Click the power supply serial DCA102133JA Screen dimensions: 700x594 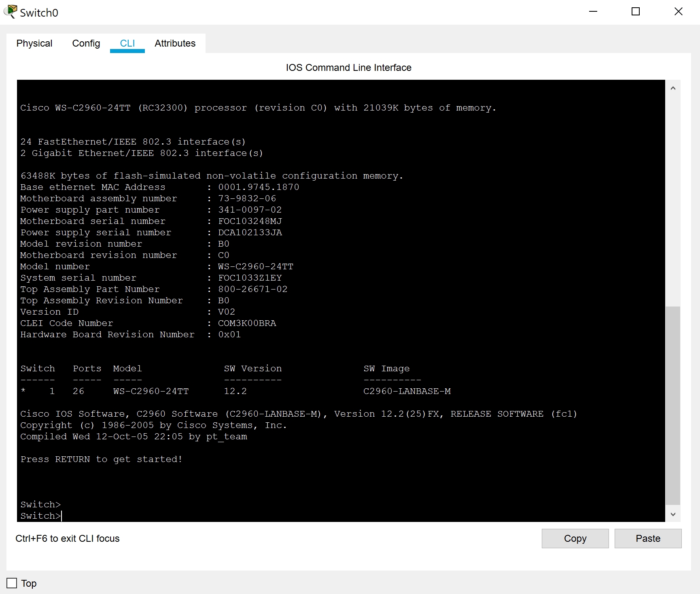click(x=250, y=232)
